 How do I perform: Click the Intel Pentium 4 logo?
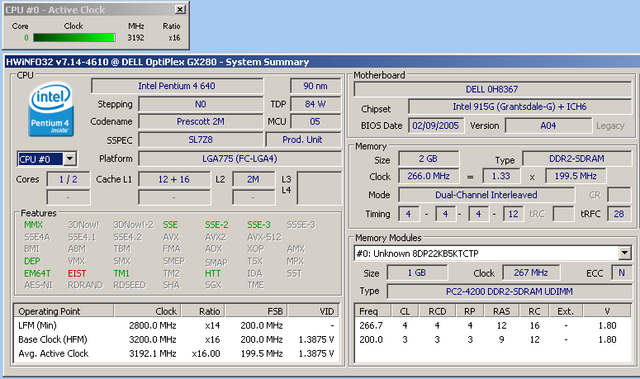click(51, 109)
